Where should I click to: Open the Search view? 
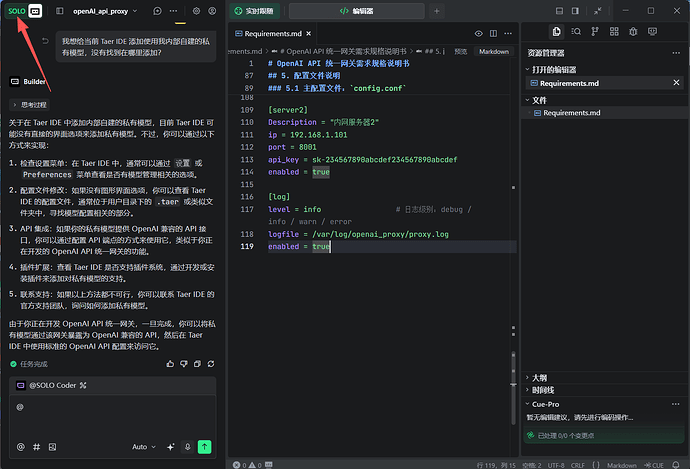(x=576, y=31)
